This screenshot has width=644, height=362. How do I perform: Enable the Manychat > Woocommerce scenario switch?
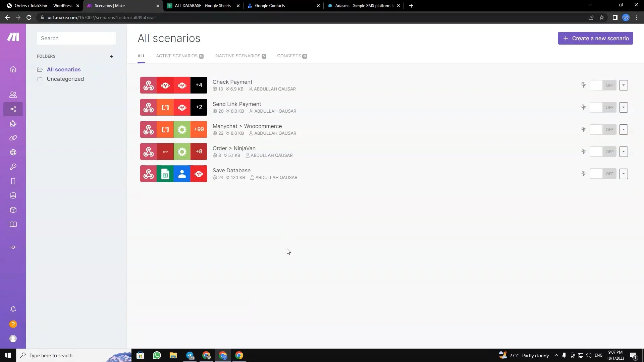click(x=603, y=129)
